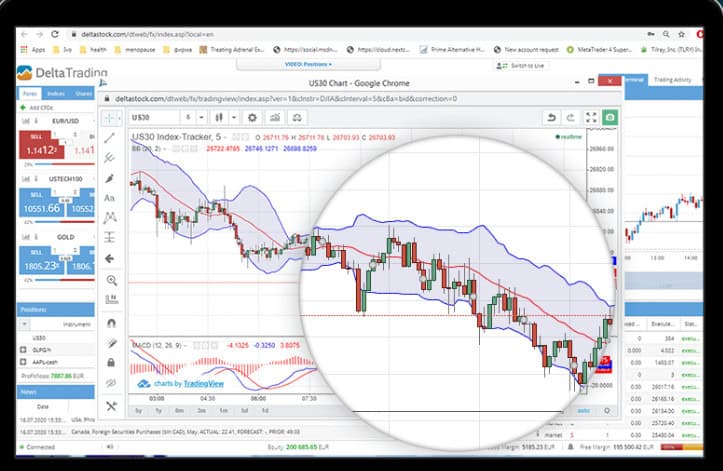
Task: Toggle stay-in-drawing-mode pencil icon
Action: [x=111, y=343]
